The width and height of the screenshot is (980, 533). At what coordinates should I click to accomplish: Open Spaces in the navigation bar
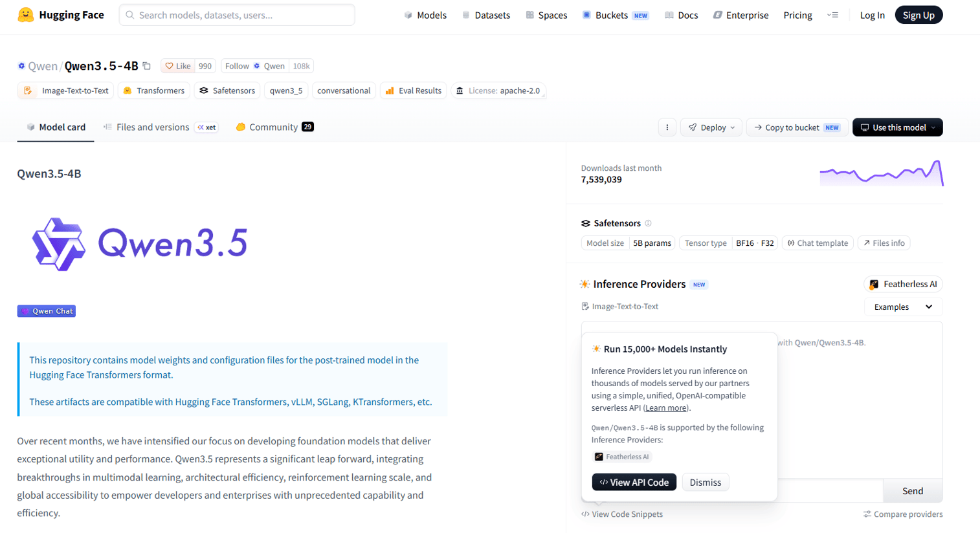tap(546, 15)
